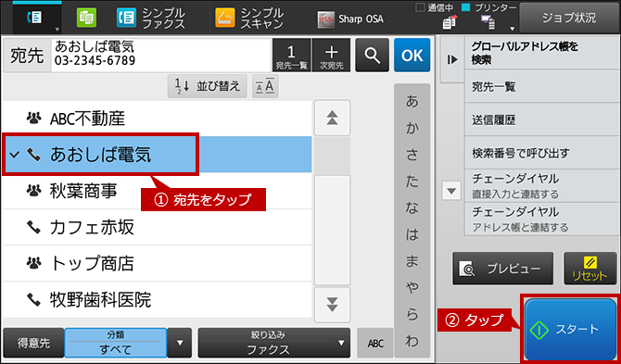This screenshot has height=364, width=621.
Task: Collapse the action panel with the arrow tab
Action: tap(452, 59)
